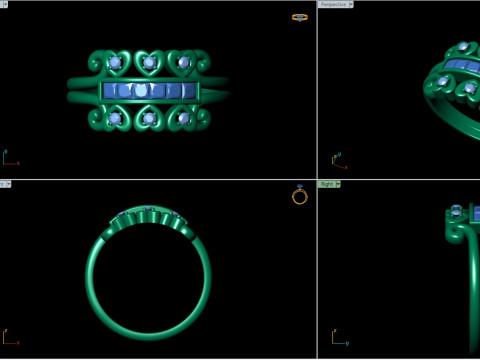
Task: Click the axis icon in top-left viewport
Action: [x=11, y=158]
